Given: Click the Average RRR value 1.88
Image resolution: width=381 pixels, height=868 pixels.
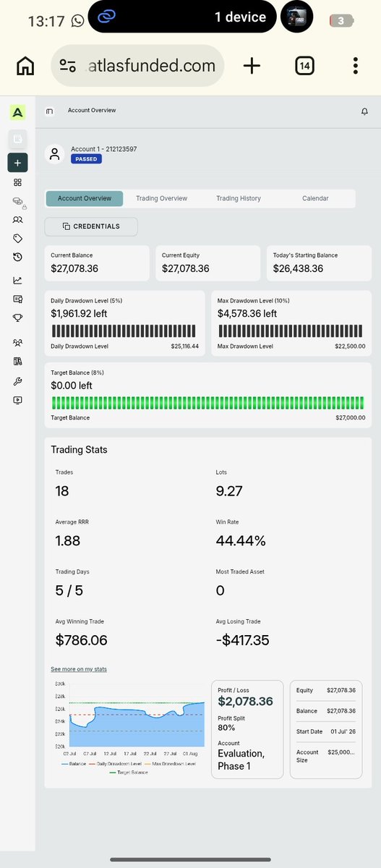Looking at the screenshot, I should pos(68,541).
